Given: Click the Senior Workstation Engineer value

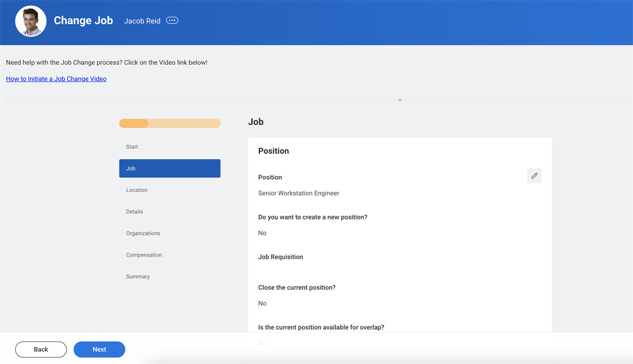Looking at the screenshot, I should pos(299,193).
